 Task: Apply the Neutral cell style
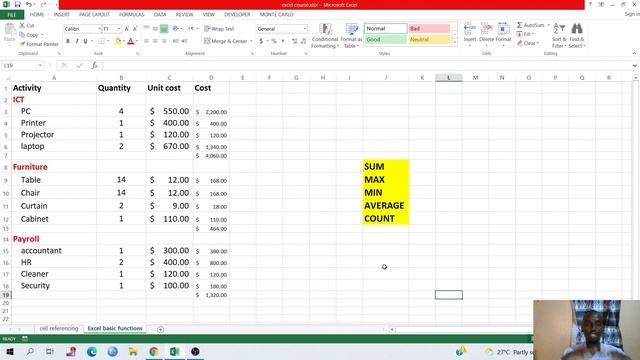tap(429, 40)
